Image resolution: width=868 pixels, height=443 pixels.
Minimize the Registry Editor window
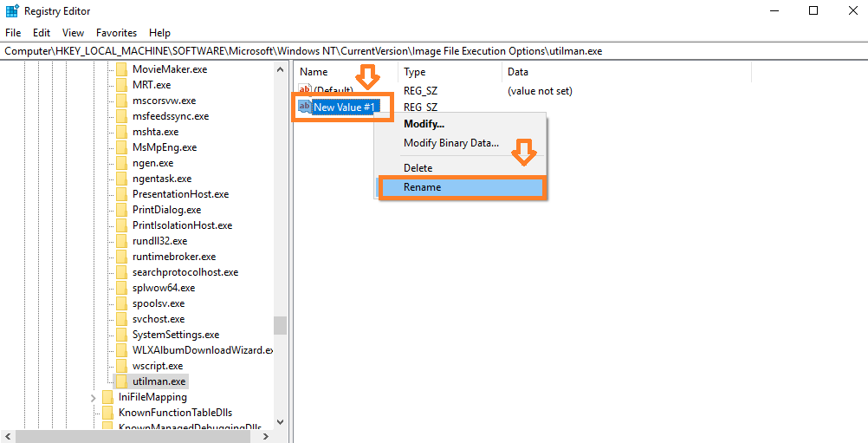coord(774,10)
